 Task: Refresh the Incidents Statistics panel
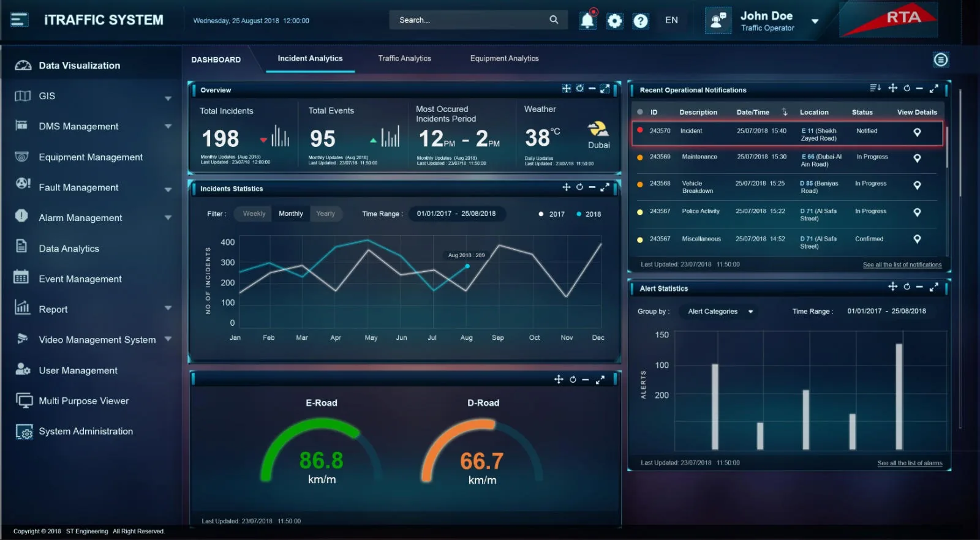579,187
